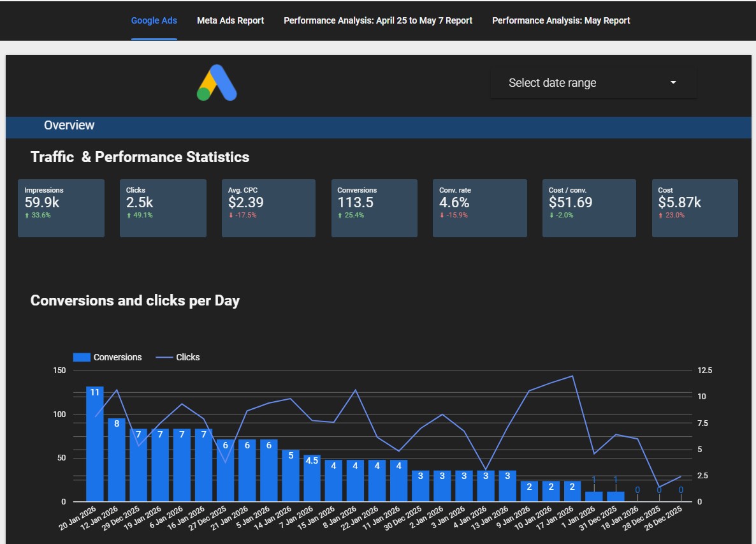Open Performance Analysis: April 25 to May 7 Report
Screen dimensions: 756x544
click(x=378, y=20)
